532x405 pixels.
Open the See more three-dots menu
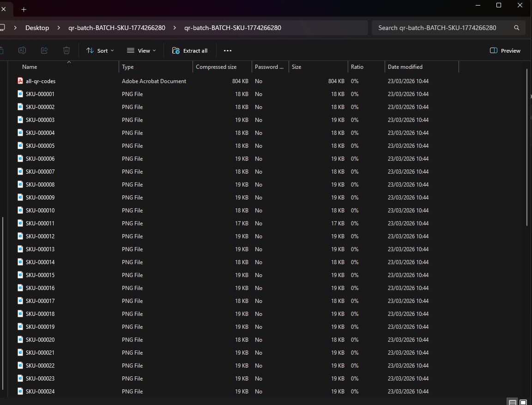(228, 50)
